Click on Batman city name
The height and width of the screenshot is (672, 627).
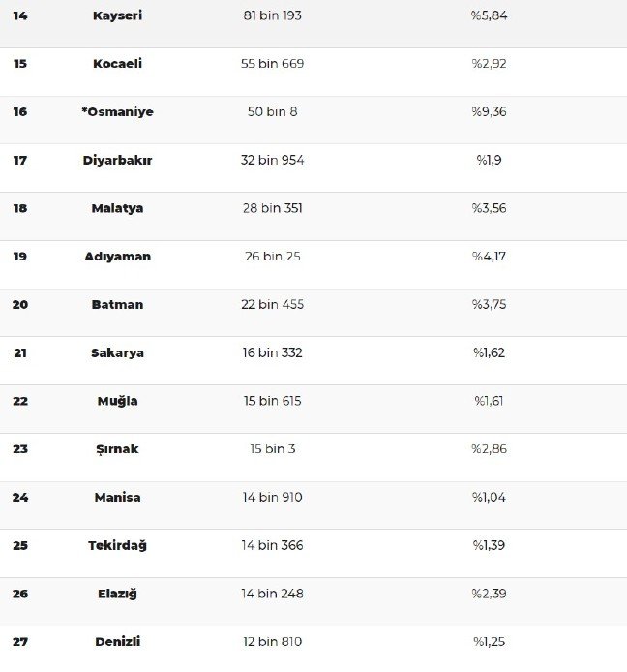[117, 304]
